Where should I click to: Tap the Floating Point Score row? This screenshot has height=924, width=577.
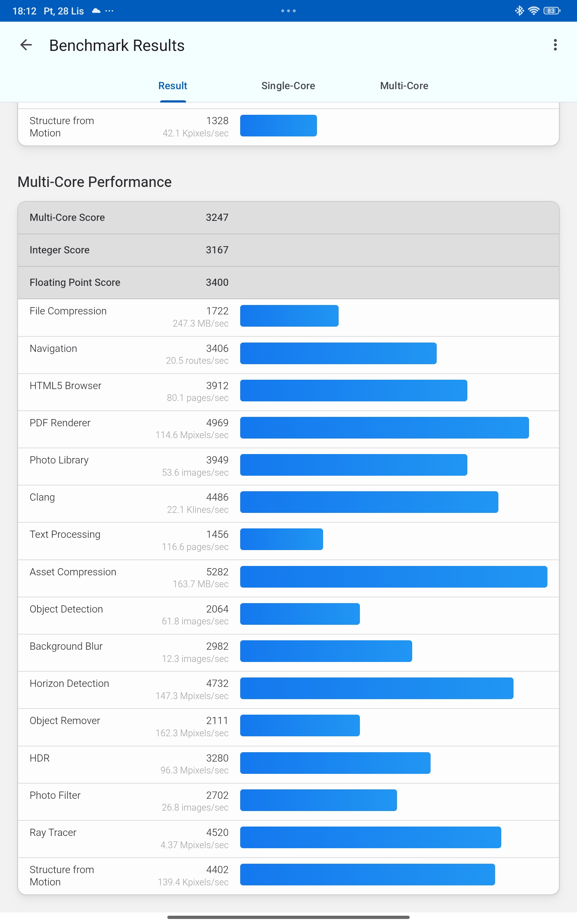288,283
